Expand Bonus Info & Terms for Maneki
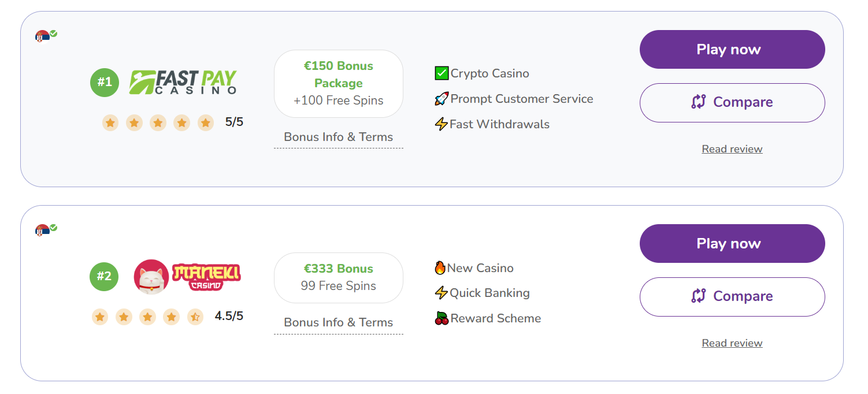Image resolution: width=868 pixels, height=394 pixels. (339, 323)
